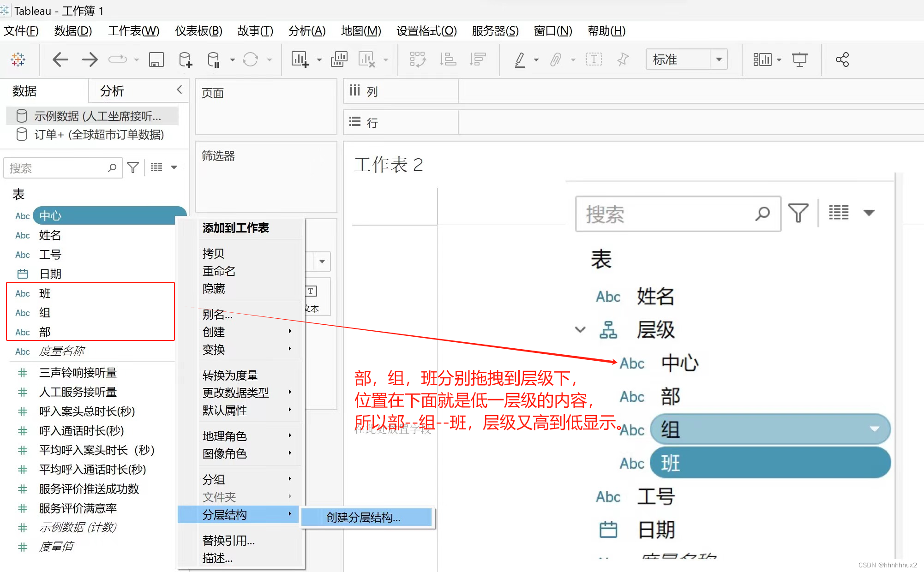
Task: Click the new worksheet chart icon
Action: click(x=300, y=60)
